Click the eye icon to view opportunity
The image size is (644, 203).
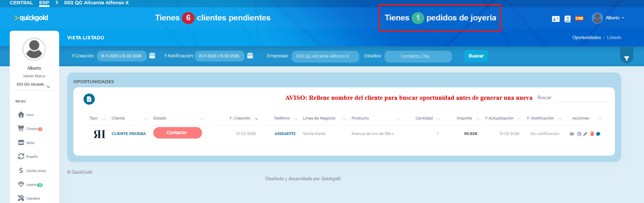572,134
